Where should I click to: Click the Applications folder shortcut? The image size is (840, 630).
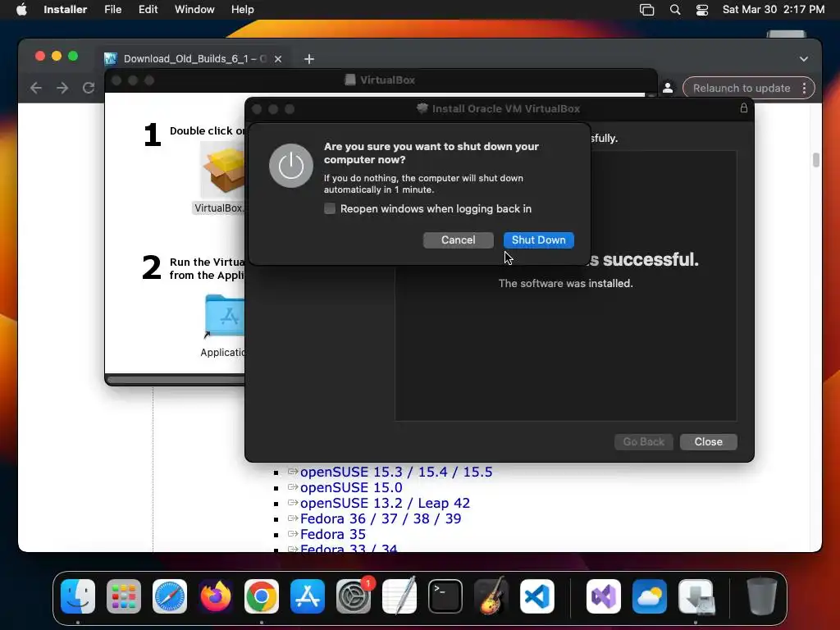[224, 315]
